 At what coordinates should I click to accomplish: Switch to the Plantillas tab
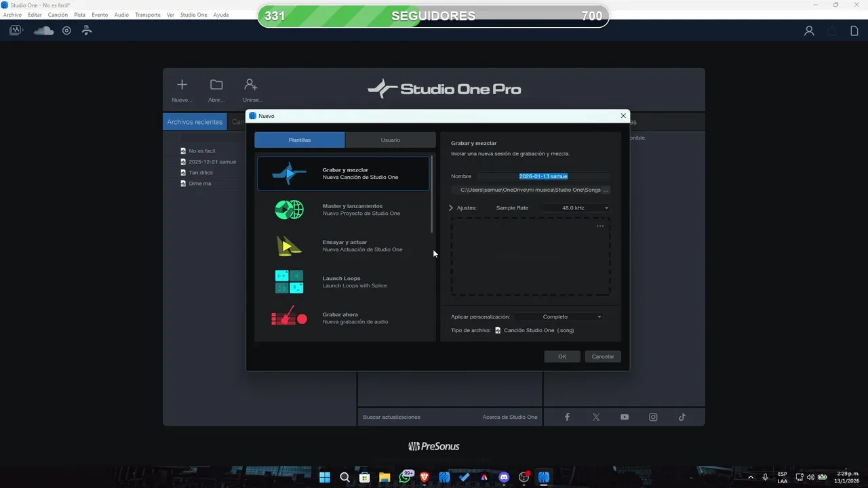300,140
